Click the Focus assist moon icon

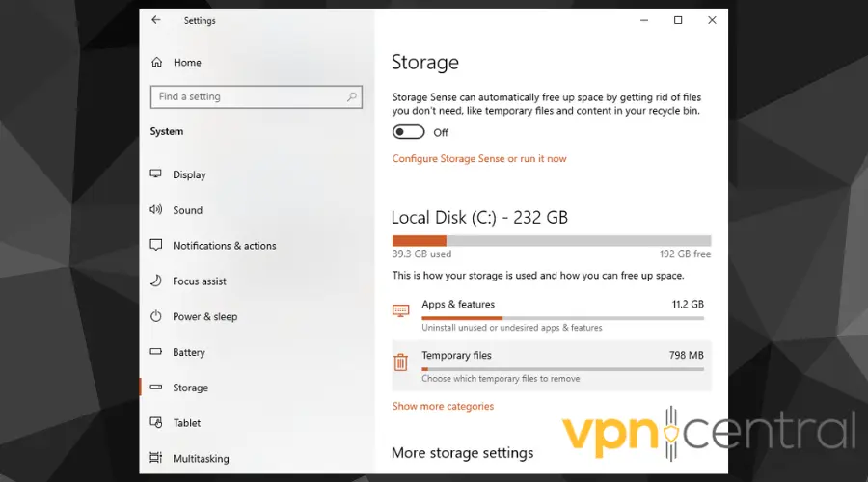(x=156, y=281)
